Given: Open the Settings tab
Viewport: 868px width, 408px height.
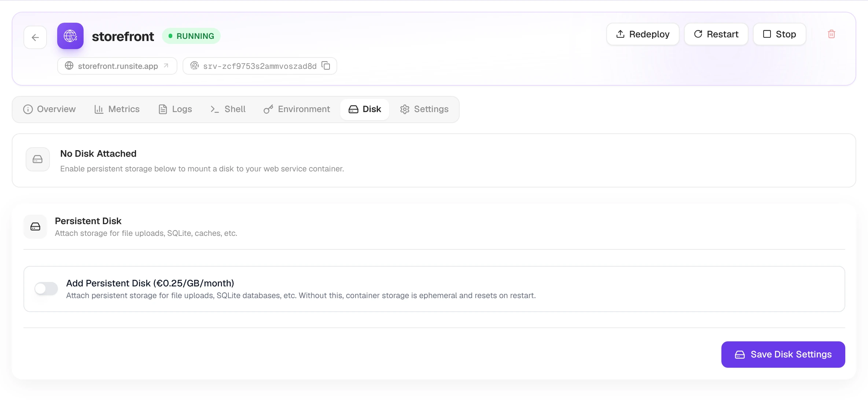Looking at the screenshot, I should click(424, 109).
